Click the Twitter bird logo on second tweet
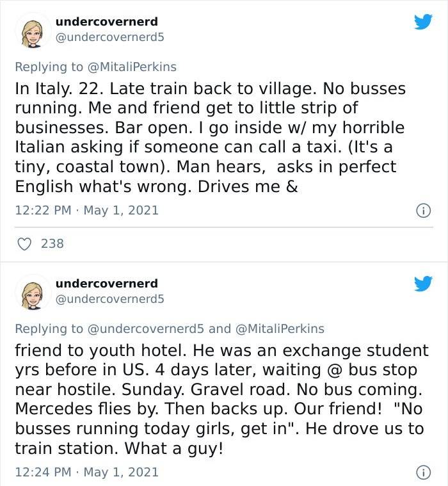Viewport: 448px width, 486px height. [x=423, y=284]
